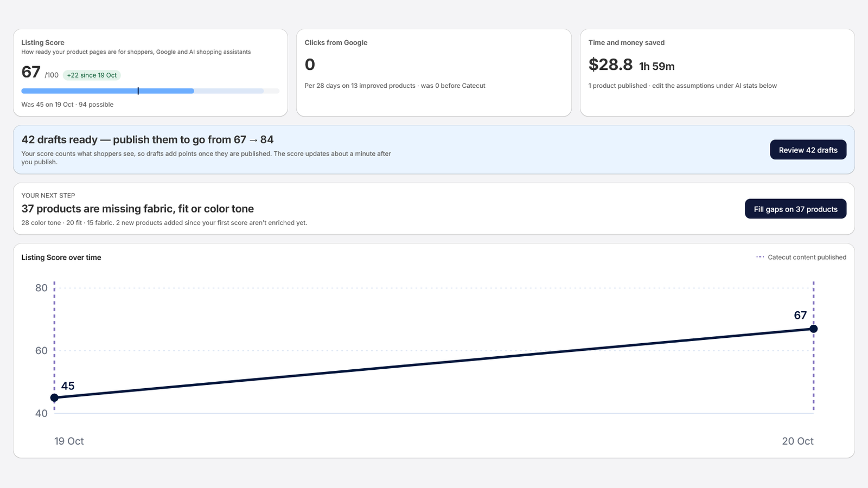Screen dimensions: 868x488
Task: Click the 60 y-axis label
Action: [x=41, y=350]
